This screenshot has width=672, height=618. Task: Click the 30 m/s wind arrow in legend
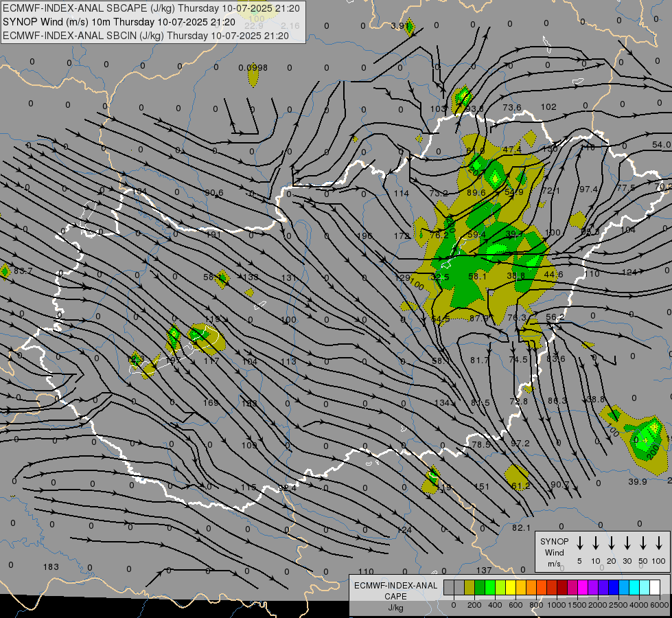coord(627,543)
